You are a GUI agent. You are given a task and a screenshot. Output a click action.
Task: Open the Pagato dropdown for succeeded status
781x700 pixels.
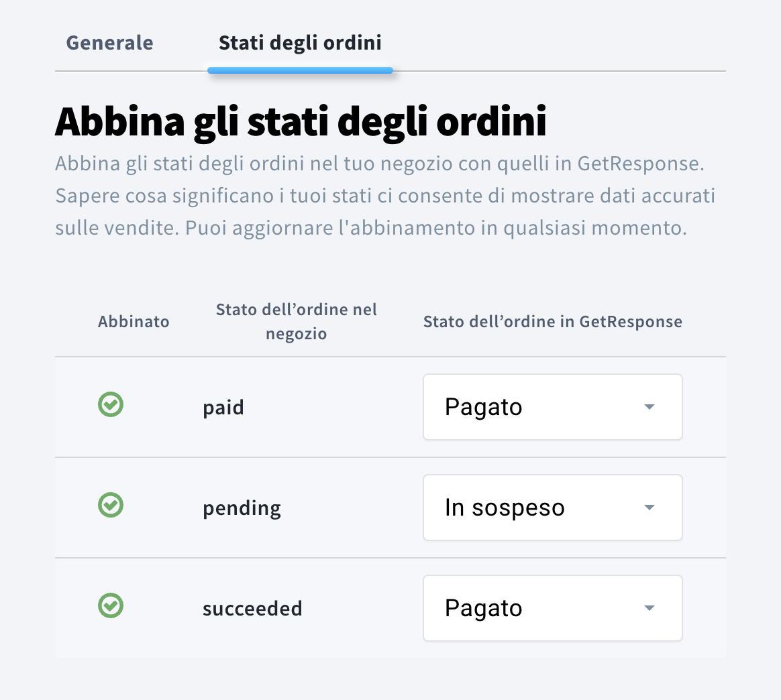[x=552, y=608]
